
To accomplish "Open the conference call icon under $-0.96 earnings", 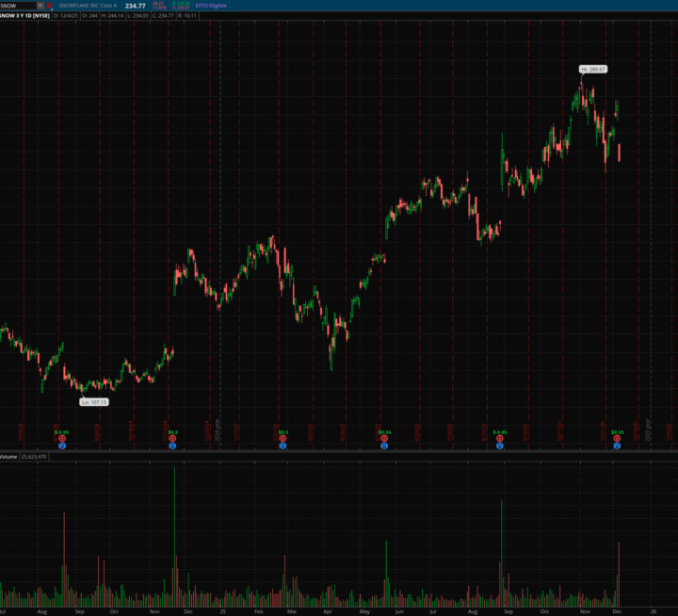I will tap(62, 446).
